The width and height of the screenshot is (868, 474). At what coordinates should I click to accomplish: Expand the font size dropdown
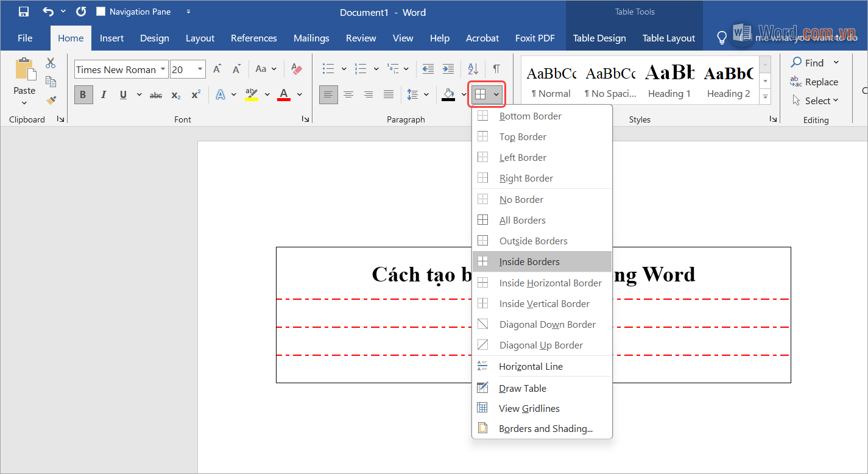click(x=199, y=69)
